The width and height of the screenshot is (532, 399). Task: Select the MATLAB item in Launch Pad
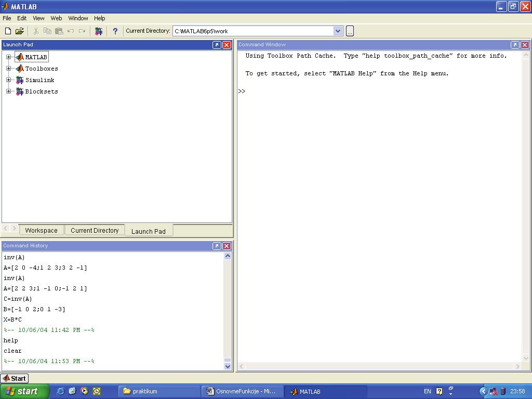(x=32, y=57)
